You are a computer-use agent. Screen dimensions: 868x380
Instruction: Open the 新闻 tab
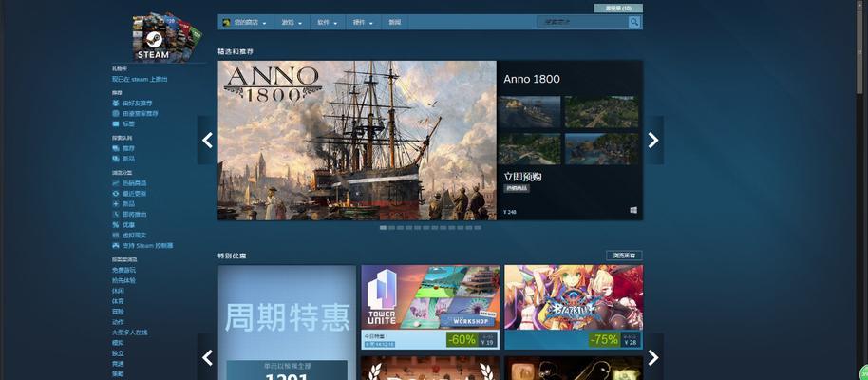click(x=394, y=22)
